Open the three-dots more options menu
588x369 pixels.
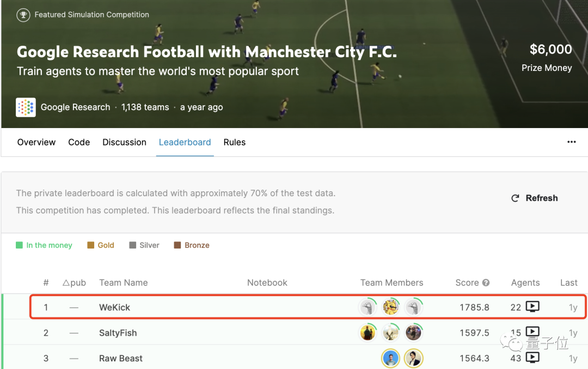[x=571, y=142]
